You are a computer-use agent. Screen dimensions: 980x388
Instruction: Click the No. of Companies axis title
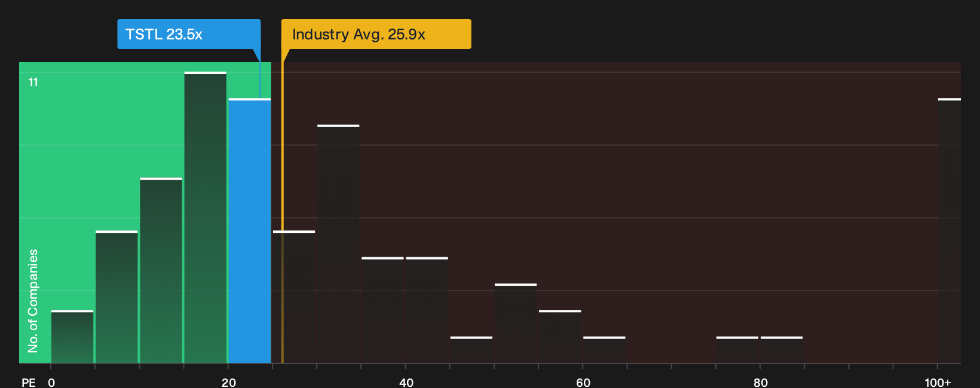tap(33, 301)
